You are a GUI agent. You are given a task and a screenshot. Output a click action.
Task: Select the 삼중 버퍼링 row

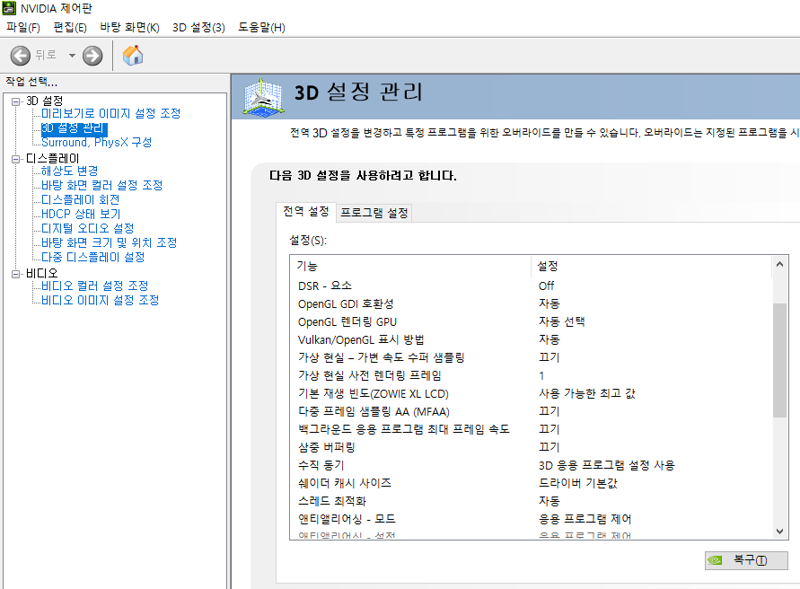(x=531, y=447)
